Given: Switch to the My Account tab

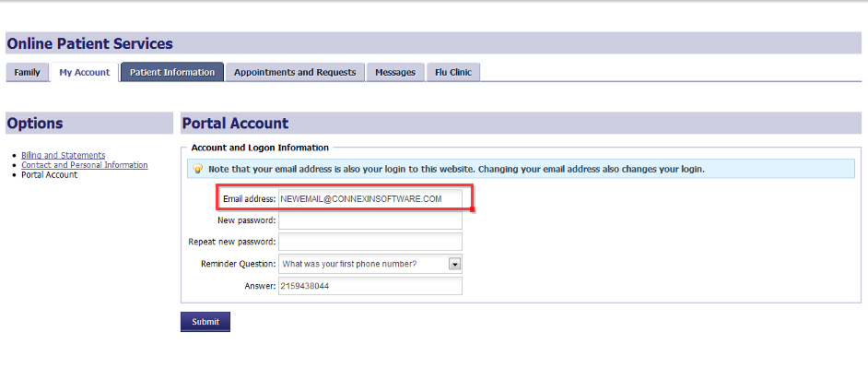Looking at the screenshot, I should (x=85, y=72).
